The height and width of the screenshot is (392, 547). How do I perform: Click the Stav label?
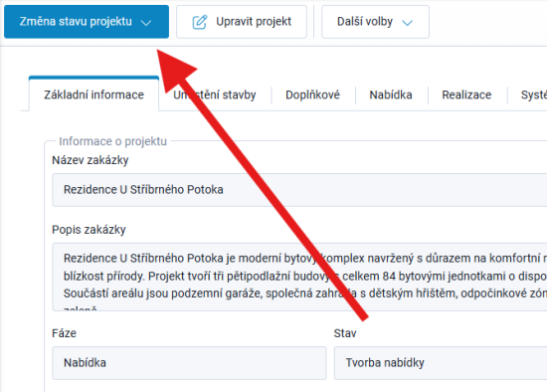pyautogui.click(x=345, y=333)
